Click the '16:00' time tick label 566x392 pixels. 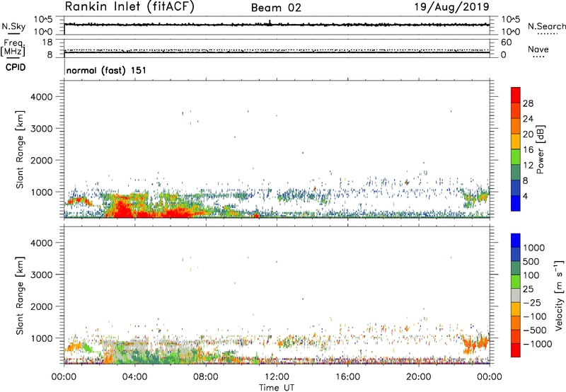pyautogui.click(x=347, y=377)
